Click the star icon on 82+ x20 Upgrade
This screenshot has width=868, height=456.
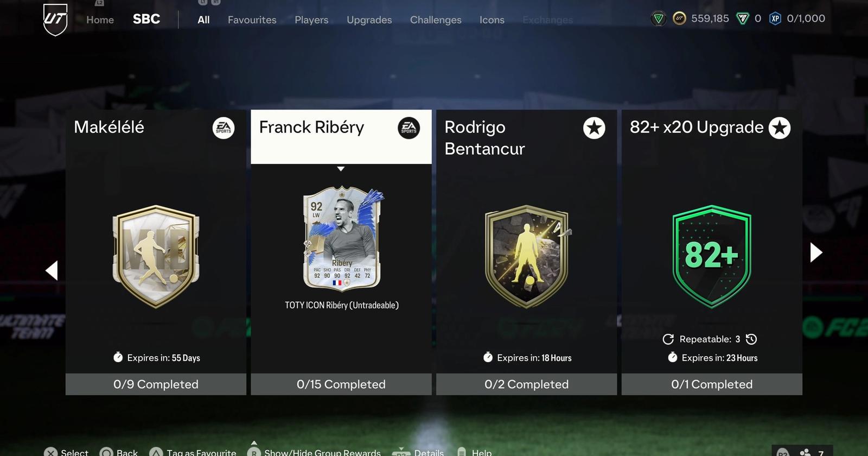pos(780,128)
